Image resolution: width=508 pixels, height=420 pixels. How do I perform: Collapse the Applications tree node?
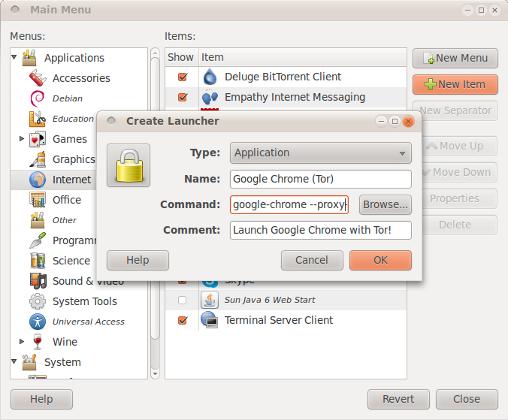14,57
